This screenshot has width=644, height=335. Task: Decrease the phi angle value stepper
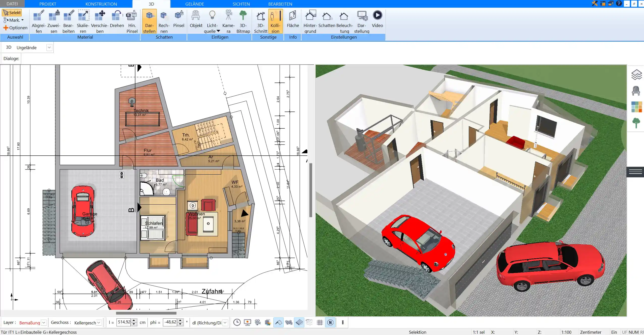pos(180,324)
